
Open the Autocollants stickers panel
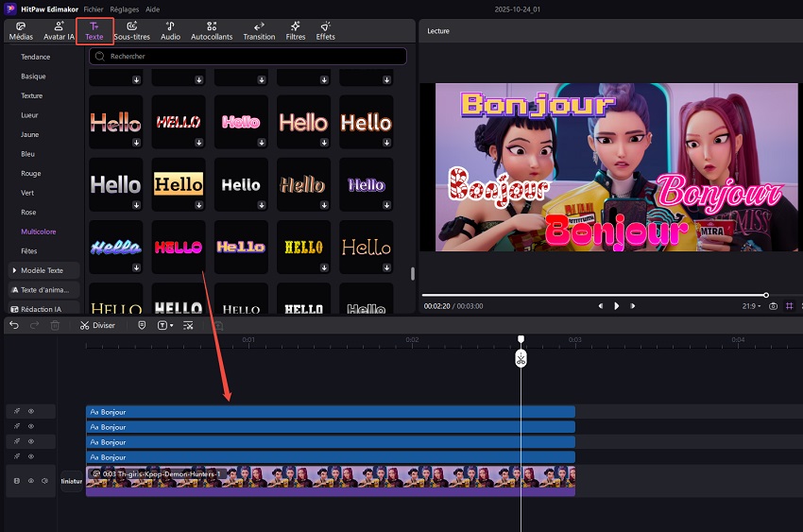coord(210,30)
